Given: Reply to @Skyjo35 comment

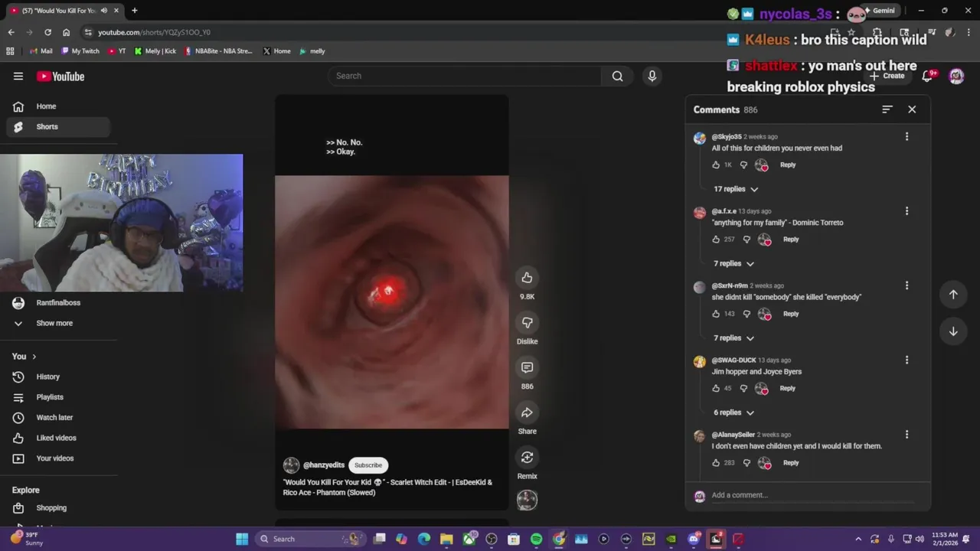Looking at the screenshot, I should 788,165.
